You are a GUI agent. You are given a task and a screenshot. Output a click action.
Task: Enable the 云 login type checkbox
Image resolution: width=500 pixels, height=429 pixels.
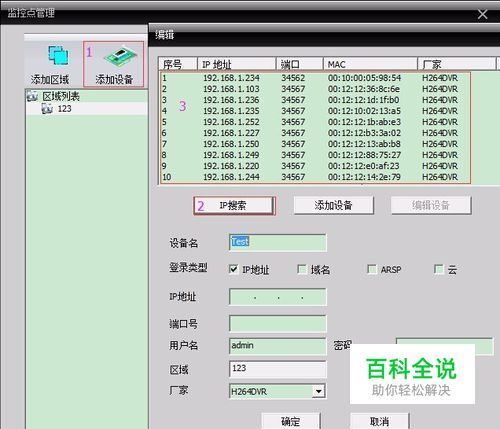439,269
